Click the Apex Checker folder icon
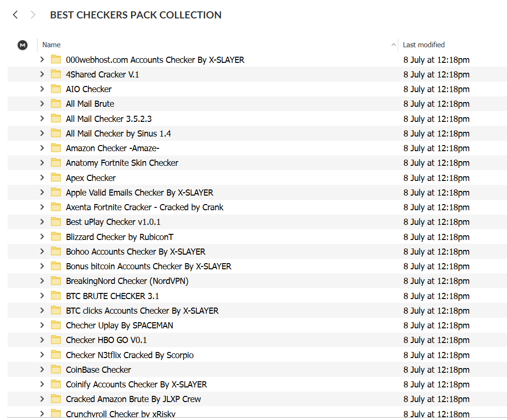Viewport: 507px width, 420px height. pyautogui.click(x=56, y=177)
